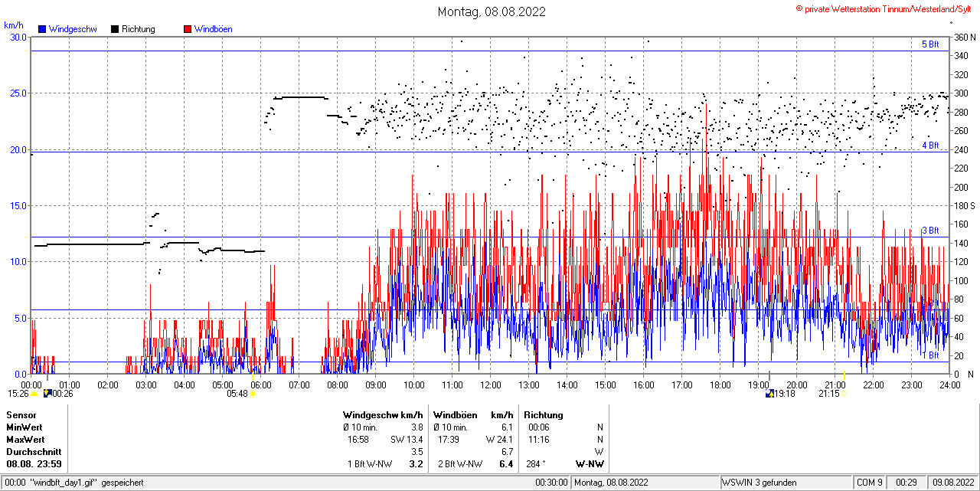The height and width of the screenshot is (491, 980).
Task: Select the Windgeschw legend label
Action: click(73, 29)
